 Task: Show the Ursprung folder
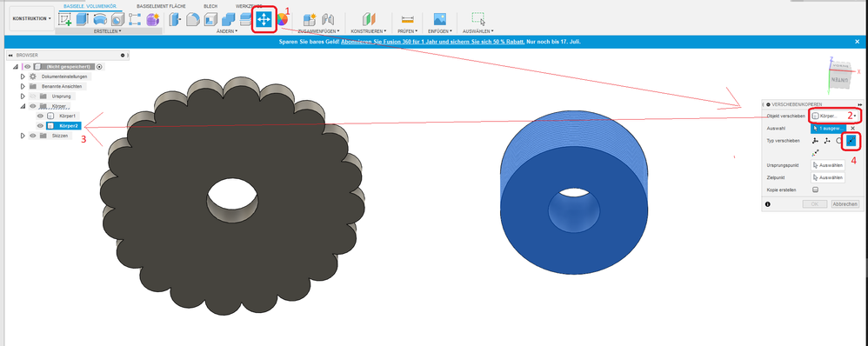click(32, 96)
